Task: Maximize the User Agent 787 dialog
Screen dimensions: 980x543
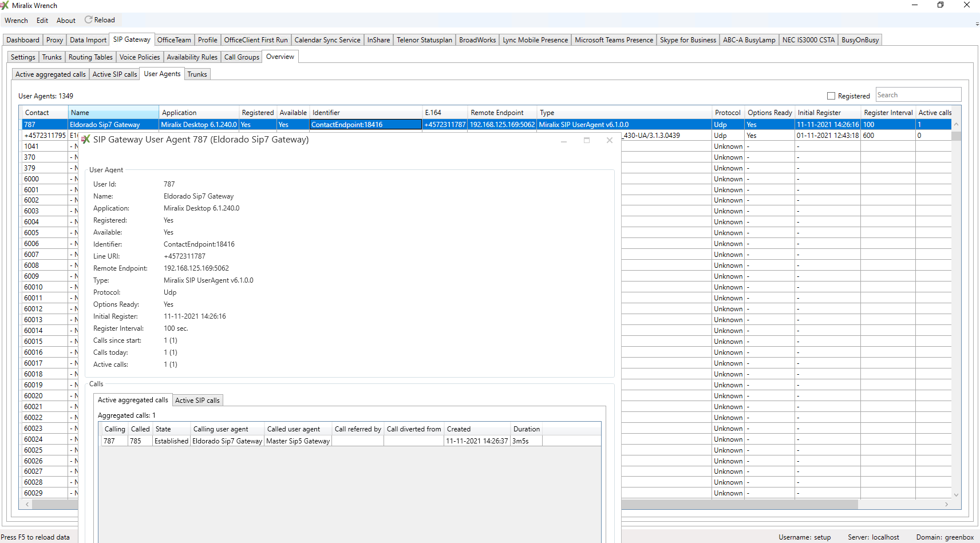Action: tap(587, 140)
